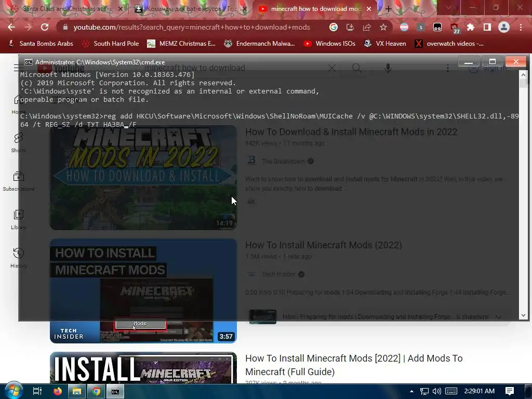Open the Tech Insider video thumbnail
The height and width of the screenshot is (399, 532).
pos(143,291)
